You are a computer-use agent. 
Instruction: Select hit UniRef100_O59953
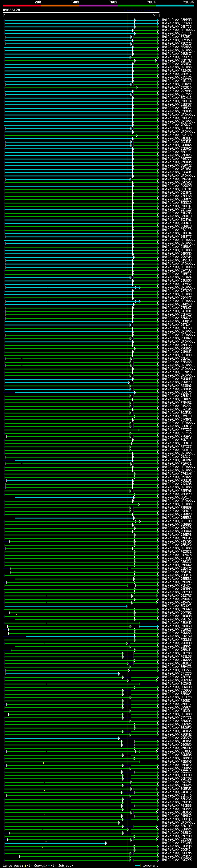tap(177, 690)
